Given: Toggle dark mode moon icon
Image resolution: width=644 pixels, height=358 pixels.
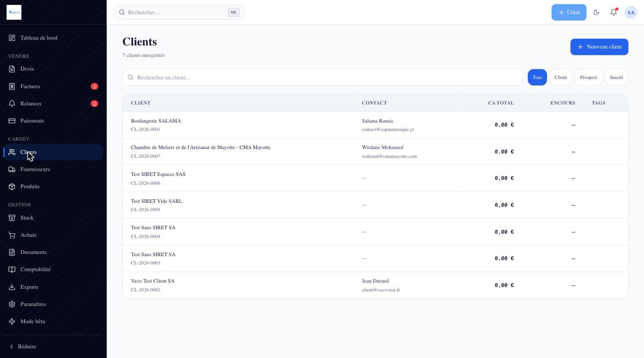Looking at the screenshot, I should 596,12.
